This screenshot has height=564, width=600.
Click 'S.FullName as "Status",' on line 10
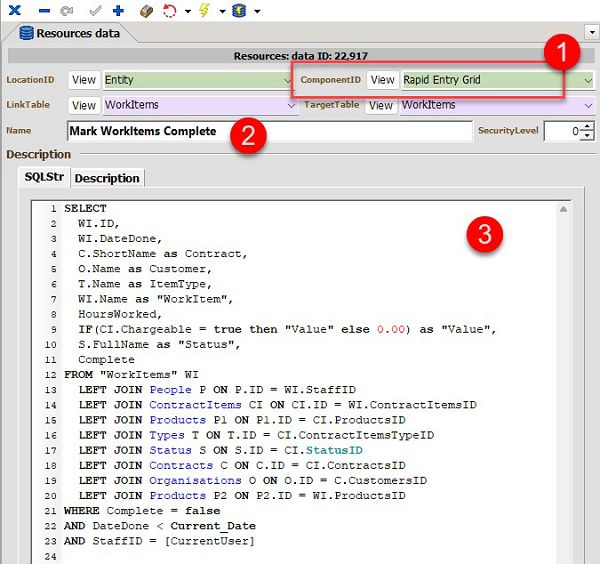pos(159,344)
